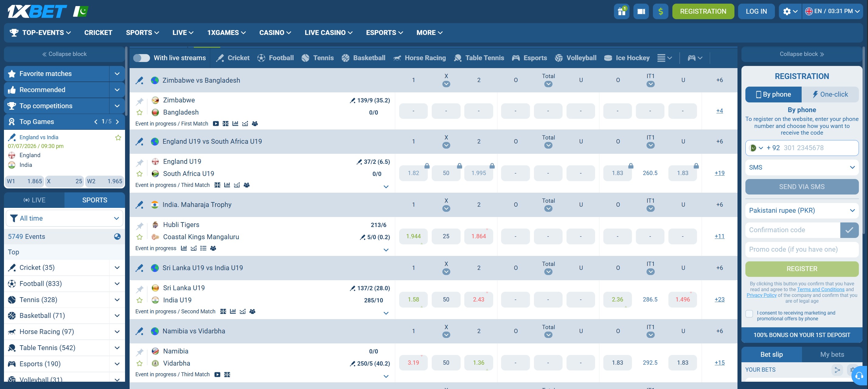Screen dimensions: 868x389
Task: Open Sri Lanka U19 scoreboard icon
Action: [223, 312]
